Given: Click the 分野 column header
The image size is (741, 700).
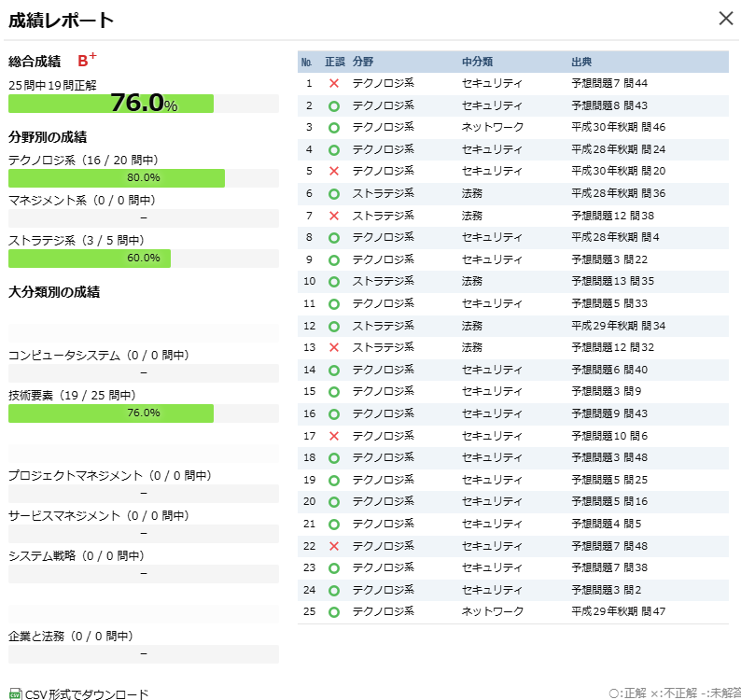Looking at the screenshot, I should click(362, 62).
